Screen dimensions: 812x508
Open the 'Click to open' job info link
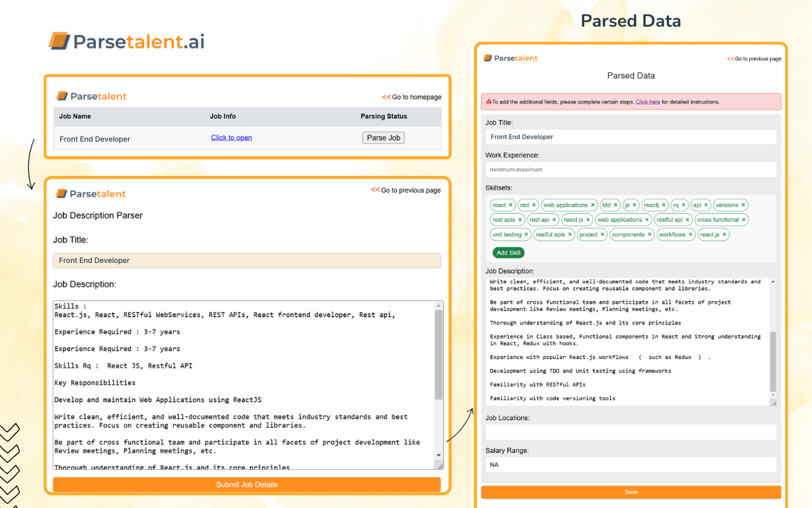[232, 138]
